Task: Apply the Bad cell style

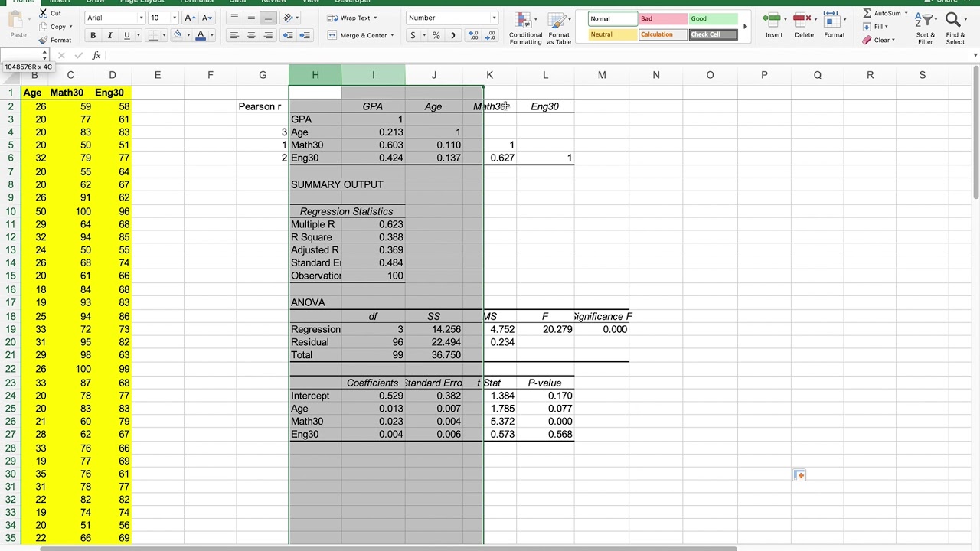Action: [661, 18]
